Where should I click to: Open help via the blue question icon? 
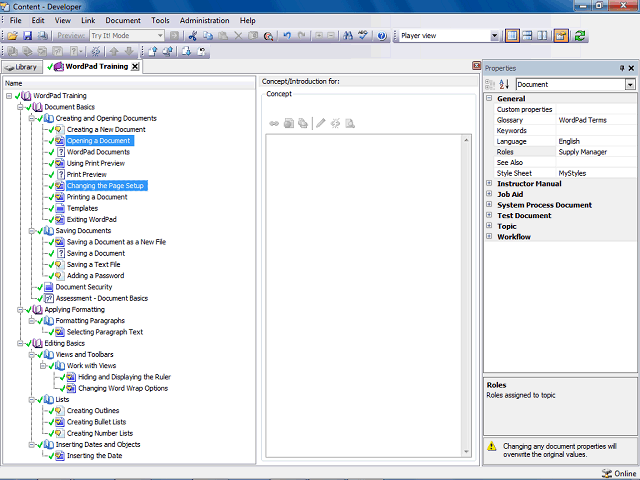pos(382,36)
